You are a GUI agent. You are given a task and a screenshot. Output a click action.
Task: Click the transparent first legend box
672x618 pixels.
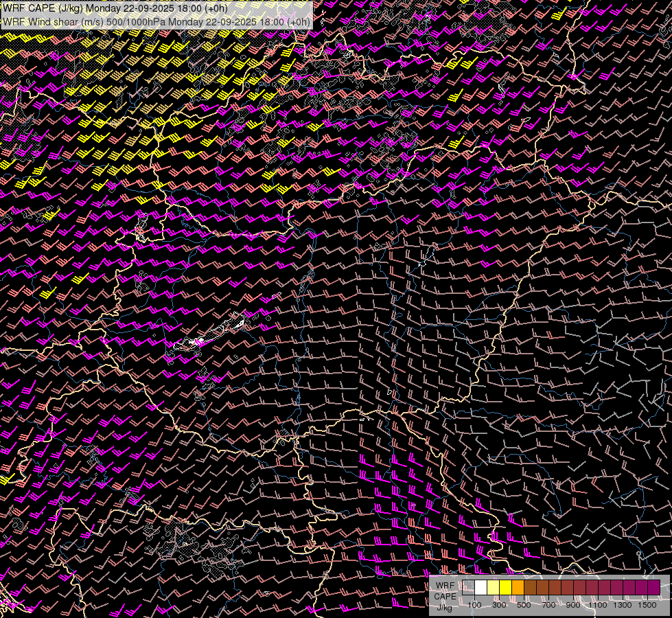[x=469, y=588]
